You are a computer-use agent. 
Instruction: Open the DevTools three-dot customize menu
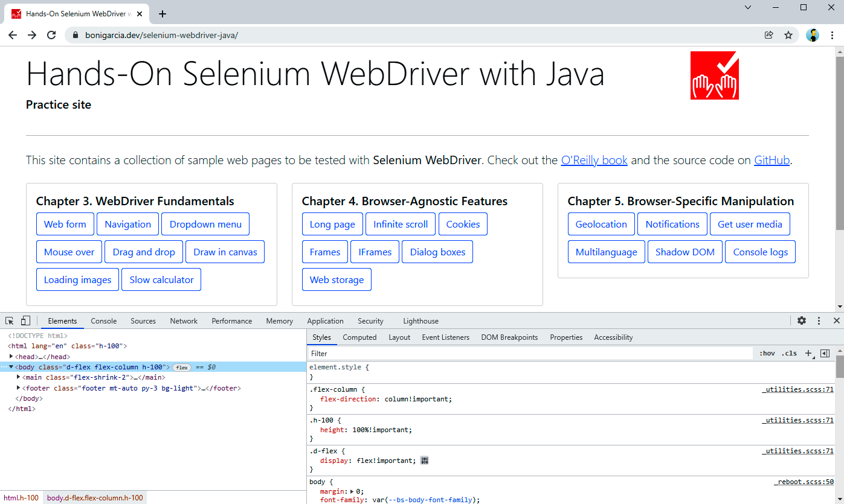point(819,321)
